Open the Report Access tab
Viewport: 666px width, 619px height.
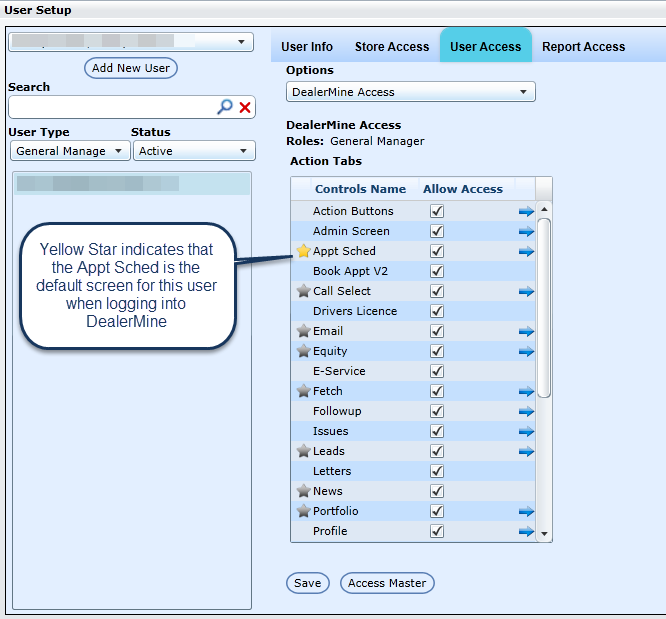pos(583,47)
